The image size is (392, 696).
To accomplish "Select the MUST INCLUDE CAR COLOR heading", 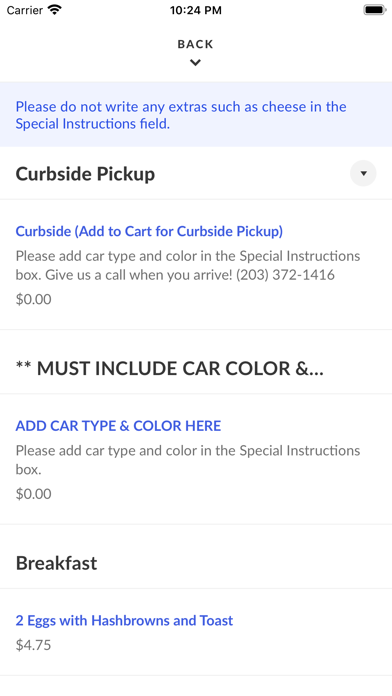I will [170, 368].
